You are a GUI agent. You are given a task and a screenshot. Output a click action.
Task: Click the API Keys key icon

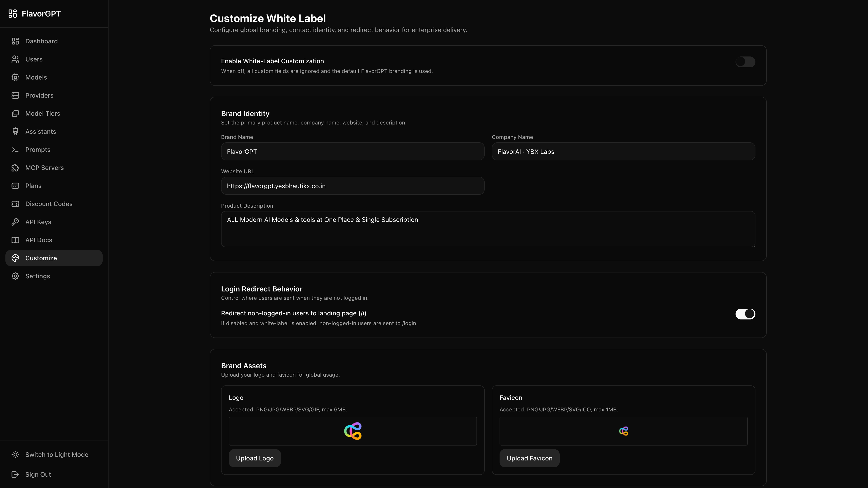pos(15,222)
